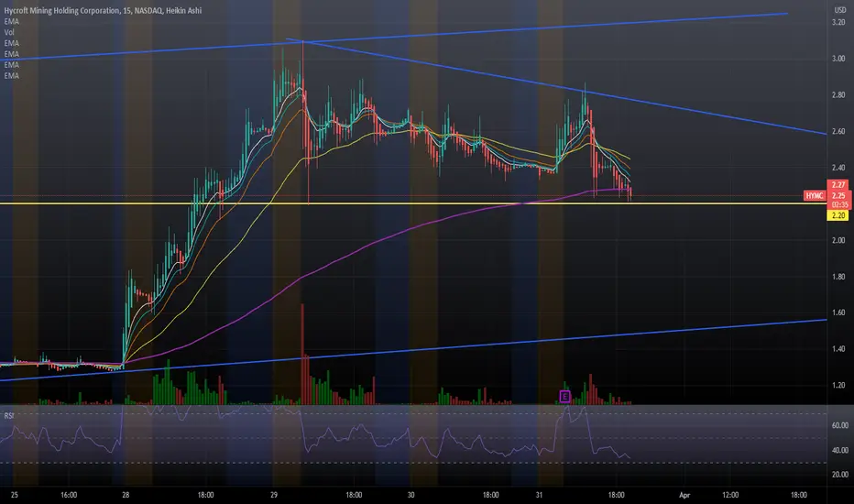
Task: Click the 1.60 price axis label
Action: coord(838,312)
